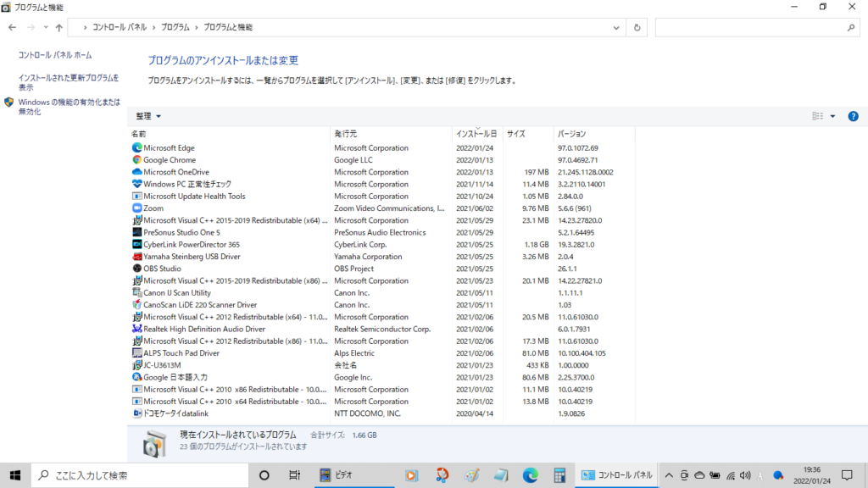This screenshot has width=868, height=488.
Task: Click the version cell 97.0.4692.71
Action: 577,160
